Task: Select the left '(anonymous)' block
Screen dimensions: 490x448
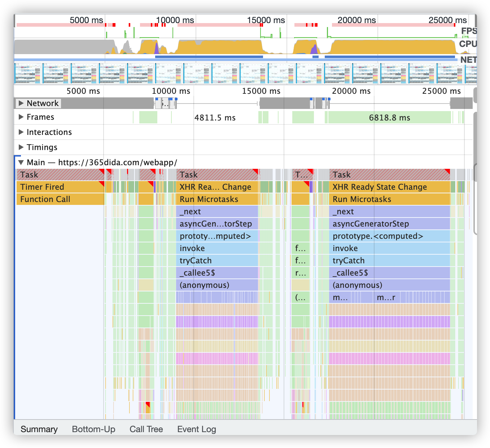Action: (218, 285)
